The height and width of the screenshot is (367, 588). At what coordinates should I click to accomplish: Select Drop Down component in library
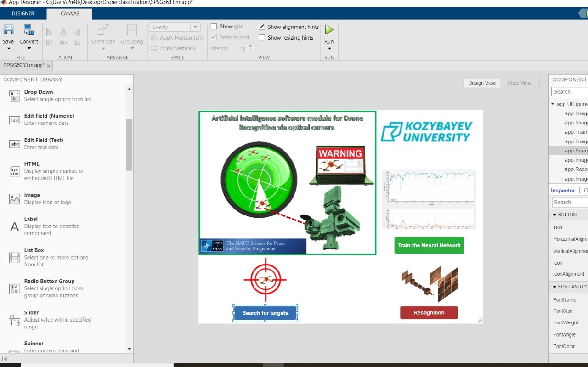point(67,96)
